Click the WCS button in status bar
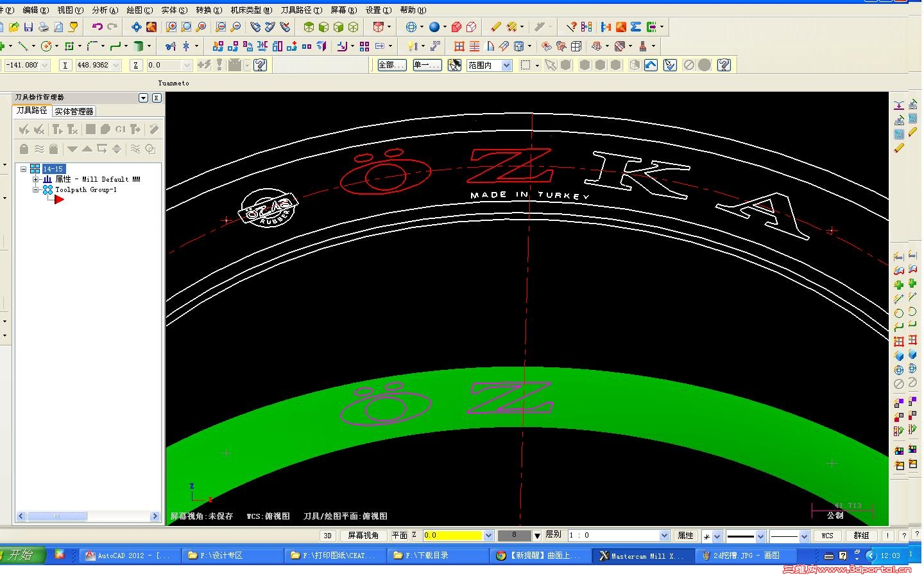 tap(827, 536)
